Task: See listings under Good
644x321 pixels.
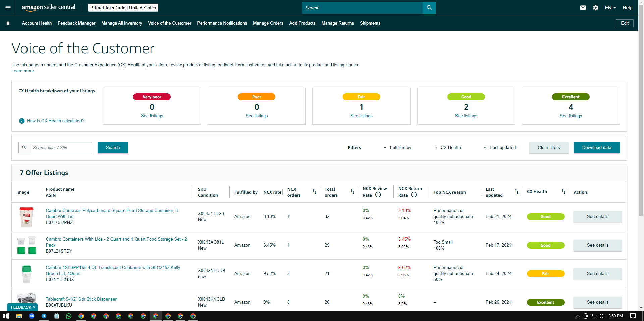Action: 466,116
